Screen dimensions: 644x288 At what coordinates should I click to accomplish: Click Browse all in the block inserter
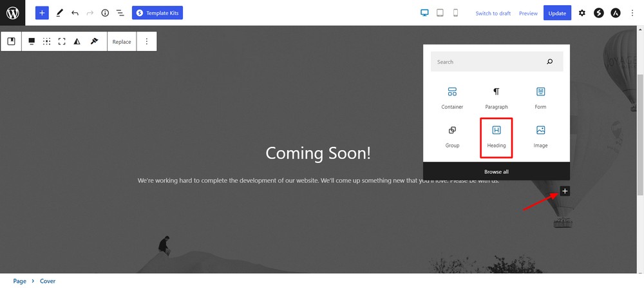click(497, 172)
